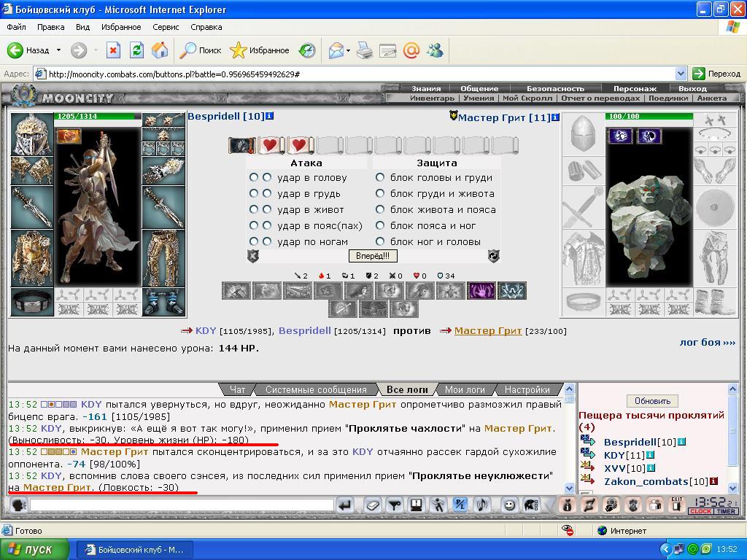Switch to the Мои логи tab
This screenshot has width=747, height=560.
[465, 389]
